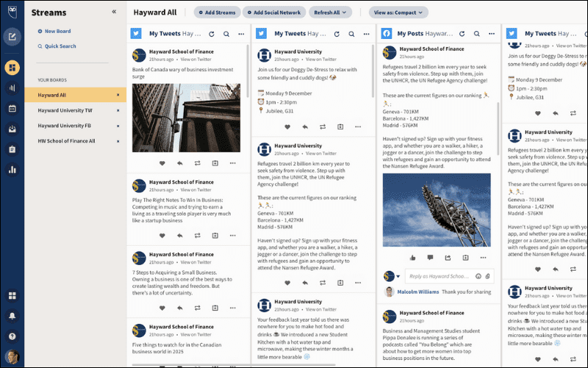Screen dimensions: 588x368
Task: Open more options on second stream refugees tweet
Action: pyautogui.click(x=358, y=283)
